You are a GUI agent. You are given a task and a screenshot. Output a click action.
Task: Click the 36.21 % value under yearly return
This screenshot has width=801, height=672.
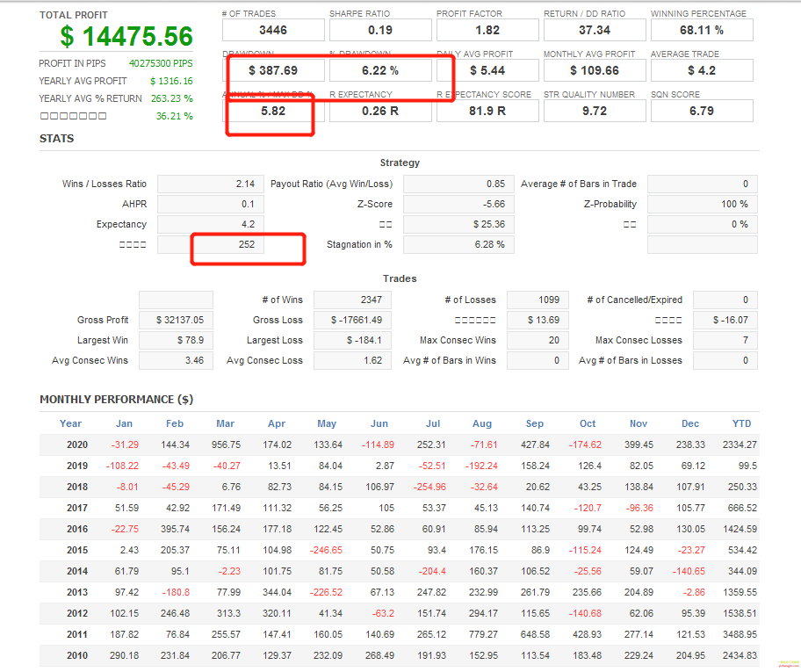point(174,116)
